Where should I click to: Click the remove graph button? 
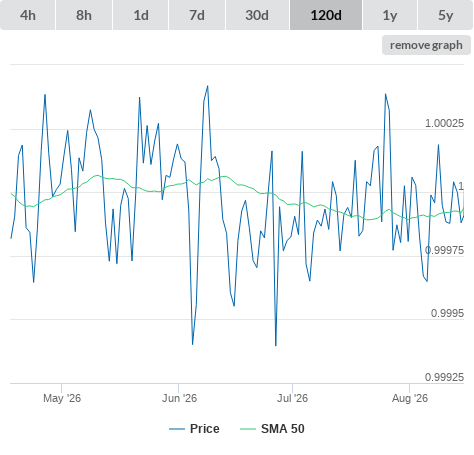click(x=426, y=45)
